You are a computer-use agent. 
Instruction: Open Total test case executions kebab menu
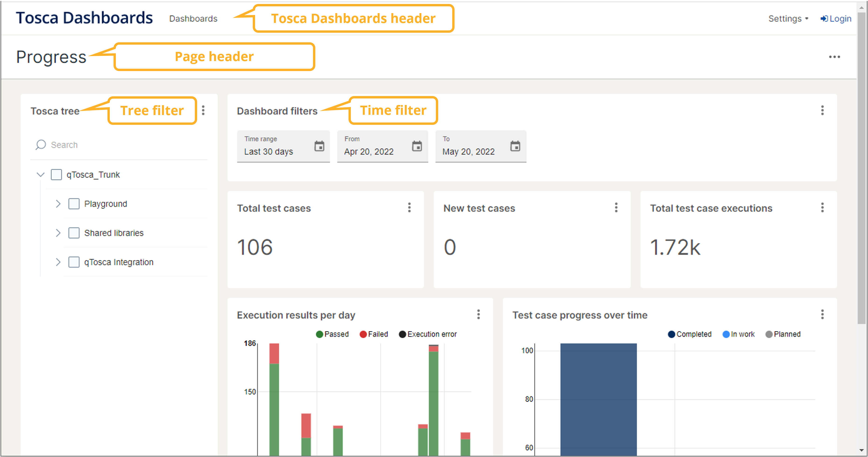pyautogui.click(x=822, y=207)
